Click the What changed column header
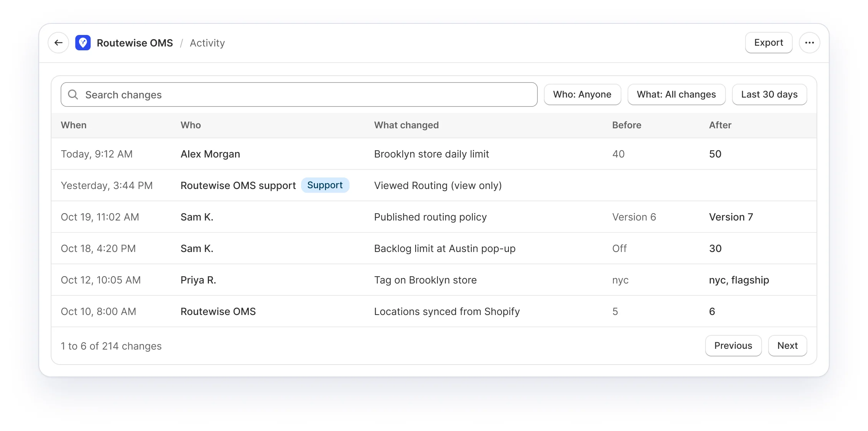 [406, 125]
